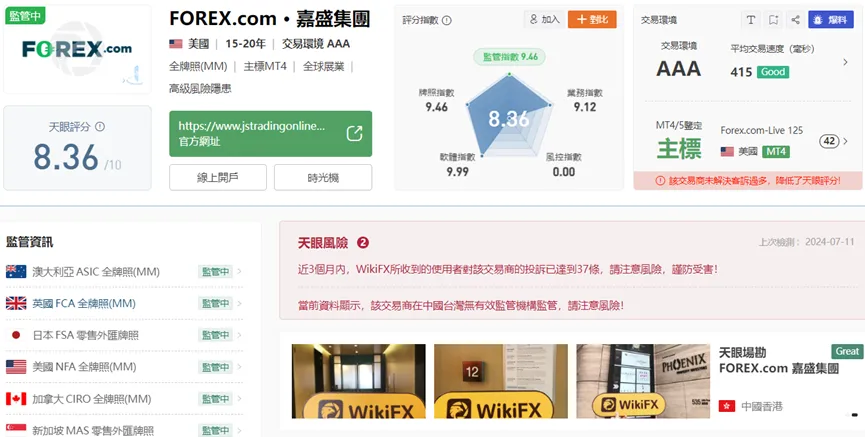Click the UK flag icon
Image resolution: width=865 pixels, height=437 pixels.
(16, 303)
